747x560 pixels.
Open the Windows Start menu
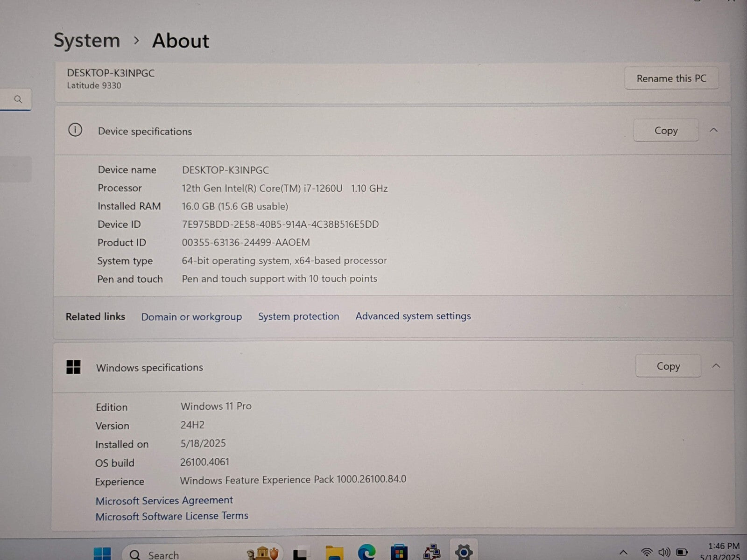click(x=102, y=554)
